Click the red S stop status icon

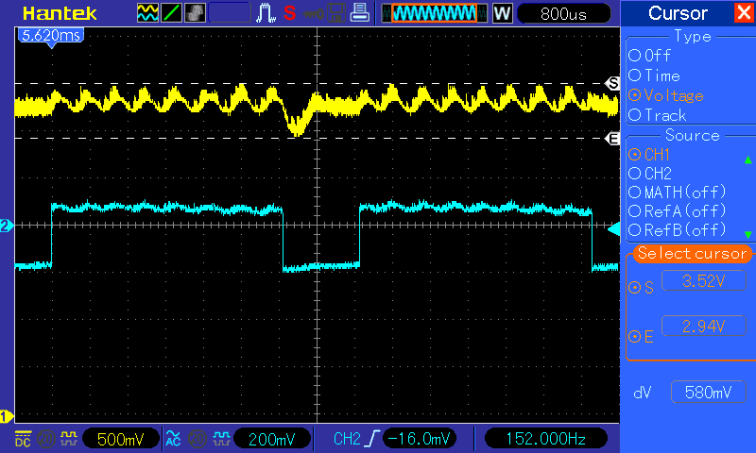pos(289,13)
